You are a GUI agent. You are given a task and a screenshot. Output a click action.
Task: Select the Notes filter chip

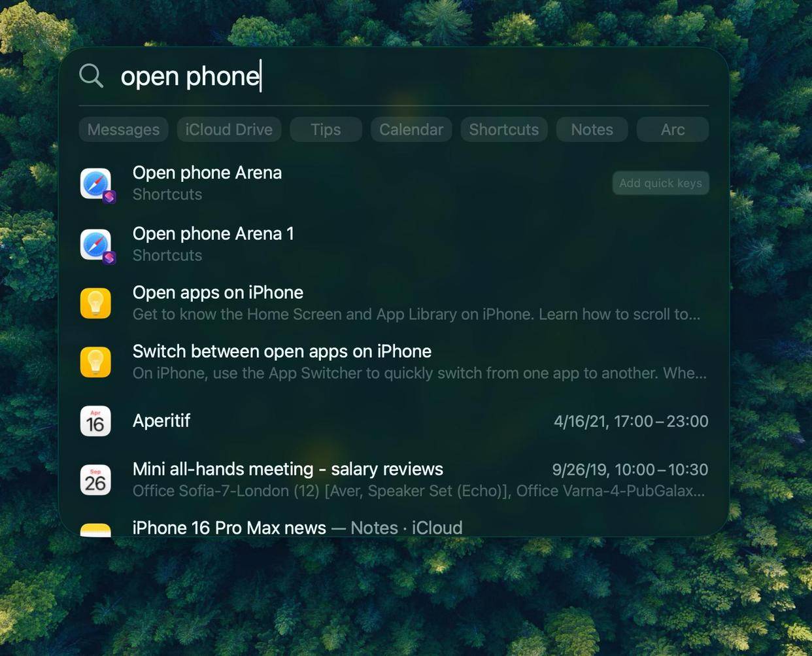[x=592, y=129]
